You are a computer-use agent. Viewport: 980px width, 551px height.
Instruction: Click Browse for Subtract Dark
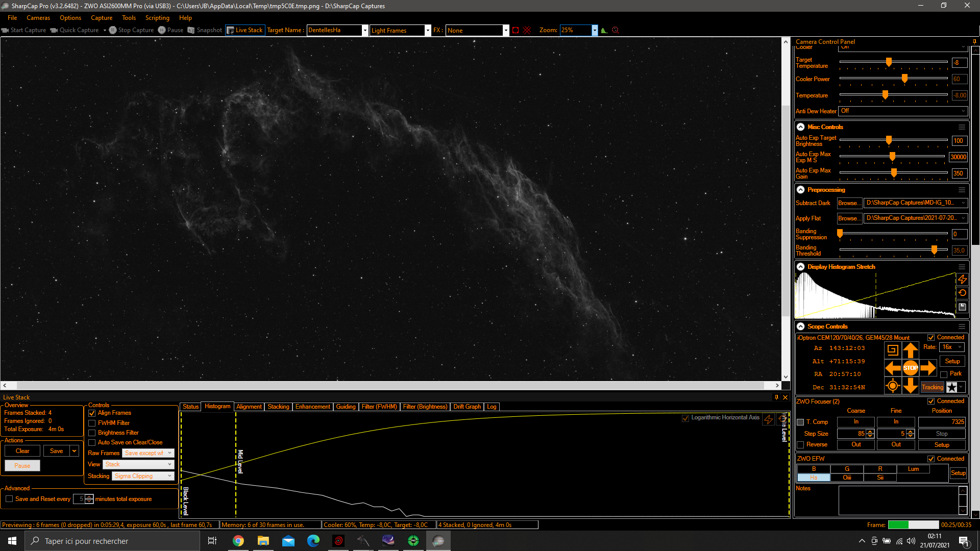coord(849,203)
